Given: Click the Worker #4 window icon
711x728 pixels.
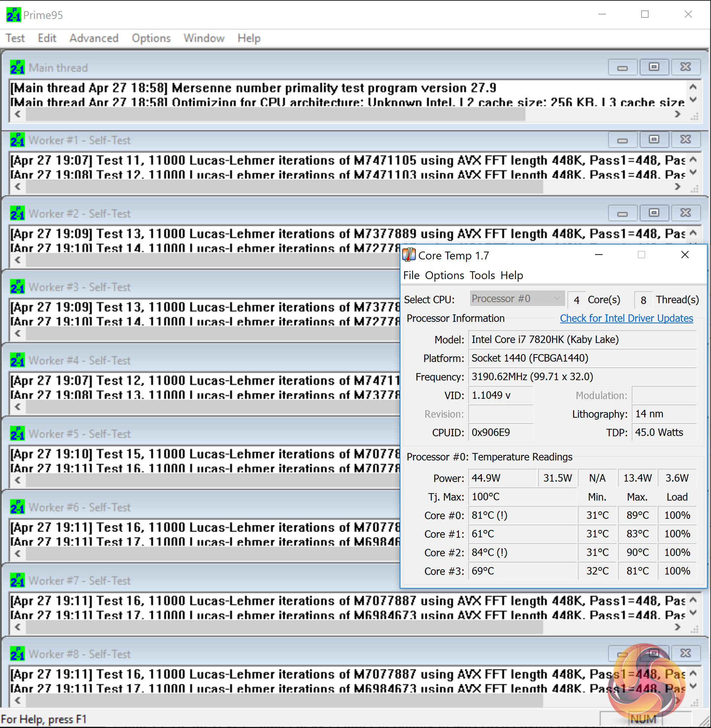Looking at the screenshot, I should [x=17, y=360].
